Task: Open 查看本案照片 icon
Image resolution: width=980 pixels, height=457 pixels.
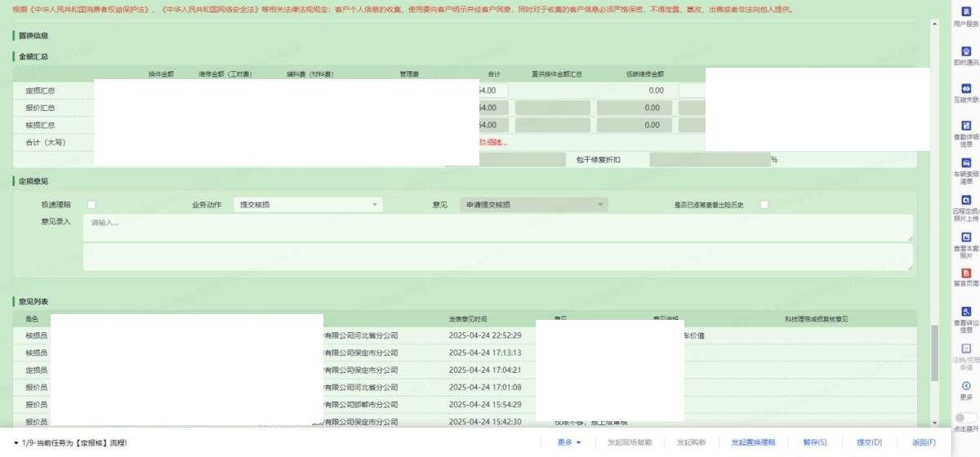Action: click(966, 237)
